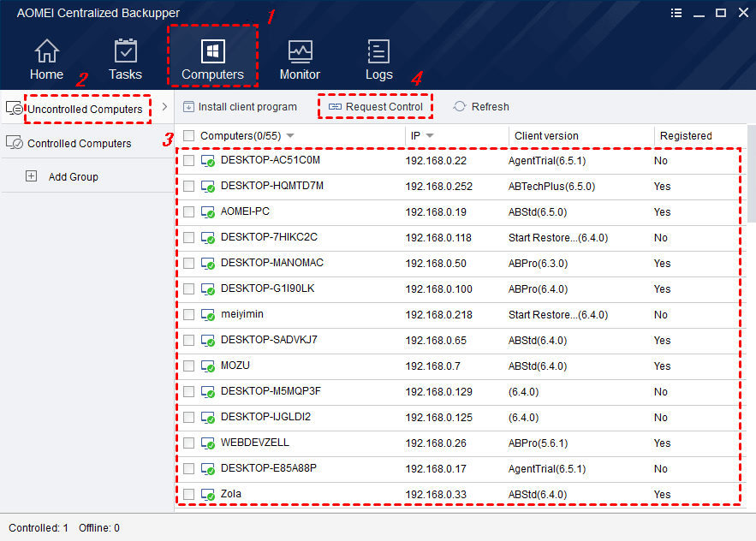The height and width of the screenshot is (541, 756).
Task: Click the Install client program button
Action: 240,106
